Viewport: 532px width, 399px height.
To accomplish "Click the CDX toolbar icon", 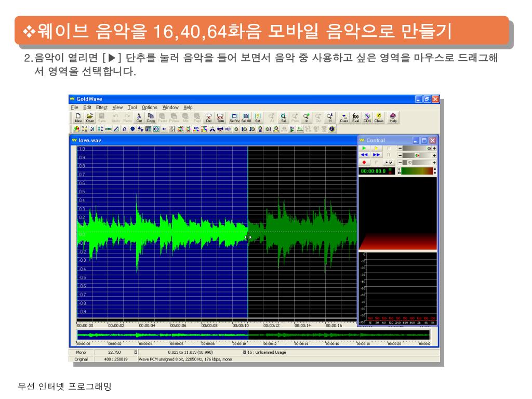I will coord(367,118).
